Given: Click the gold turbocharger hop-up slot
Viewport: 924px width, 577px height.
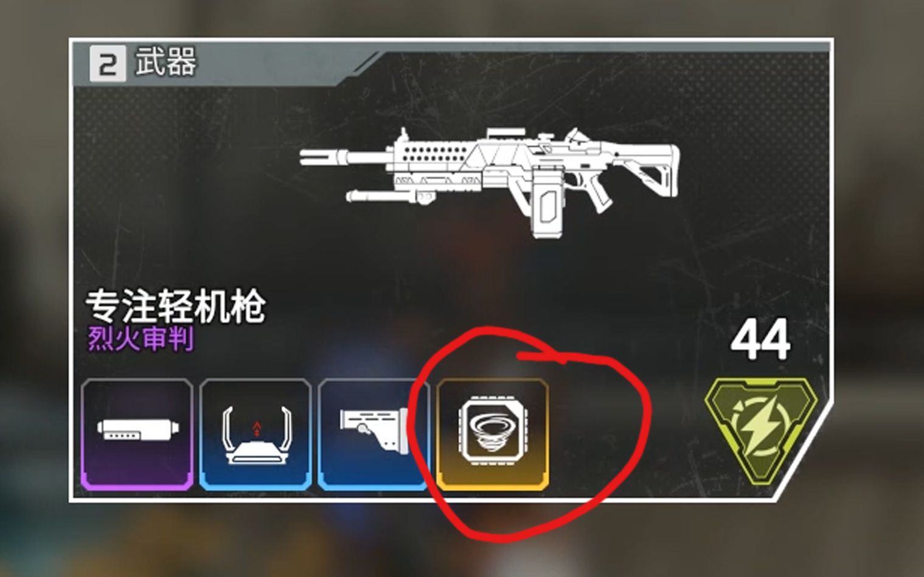Looking at the screenshot, I should 493,434.
